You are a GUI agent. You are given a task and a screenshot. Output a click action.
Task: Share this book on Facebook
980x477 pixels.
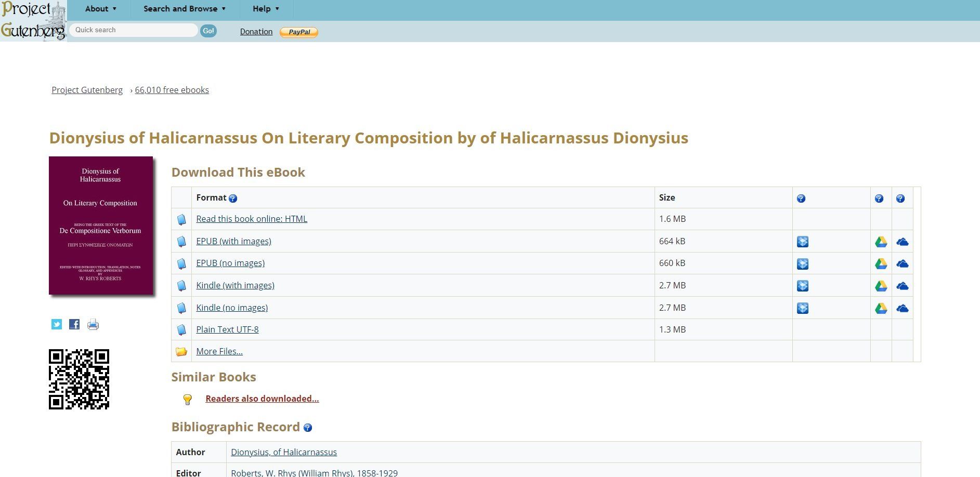(74, 324)
